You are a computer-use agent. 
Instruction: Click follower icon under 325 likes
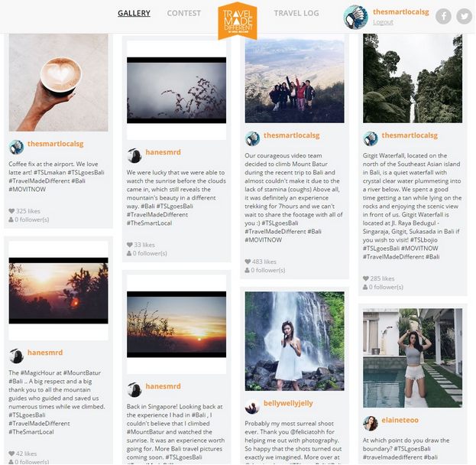click(x=11, y=219)
